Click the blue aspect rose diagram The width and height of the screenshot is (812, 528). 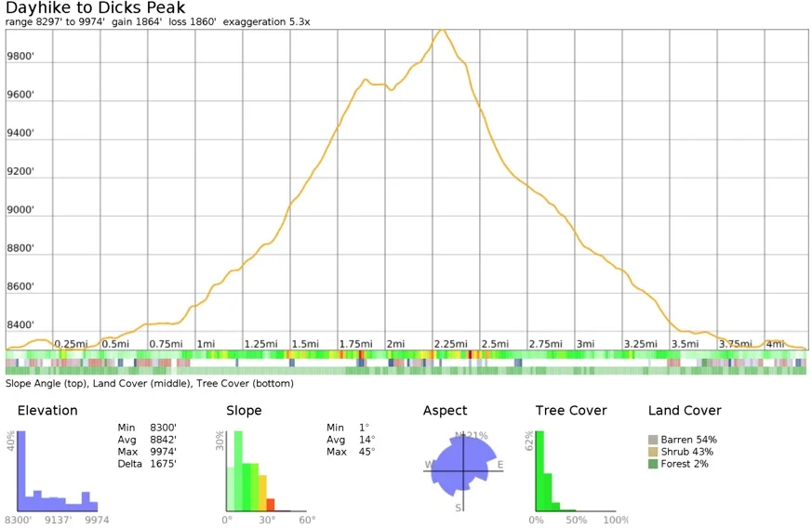[462, 465]
